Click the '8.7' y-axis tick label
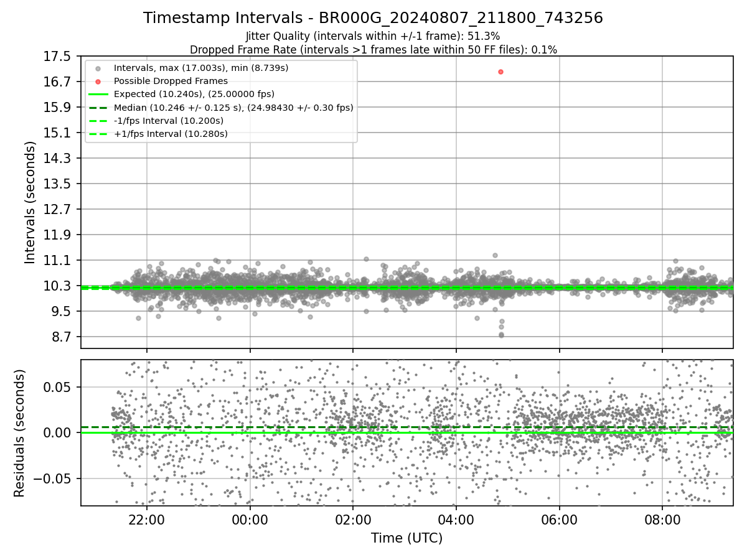The width and height of the screenshot is (747, 560). click(62, 337)
